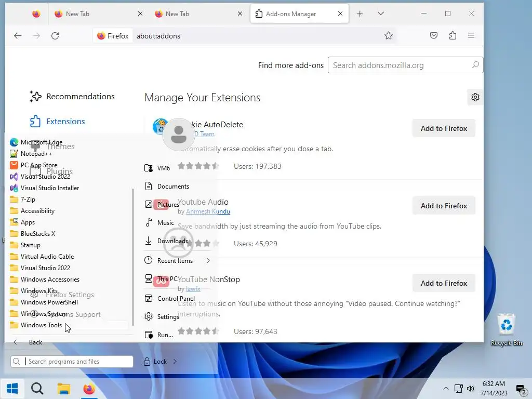Click user account avatar picture
The width and height of the screenshot is (532, 399).
[179, 135]
